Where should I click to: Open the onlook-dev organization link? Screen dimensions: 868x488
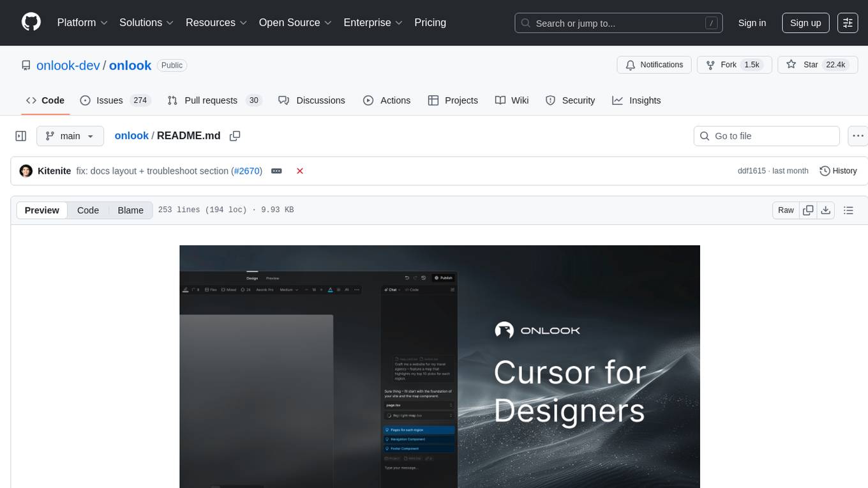pyautogui.click(x=68, y=65)
